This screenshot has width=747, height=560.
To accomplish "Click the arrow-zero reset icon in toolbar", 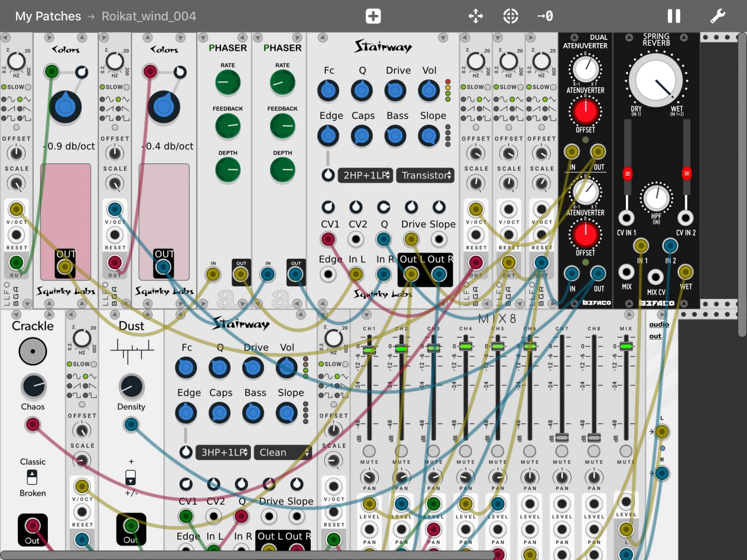I will point(545,16).
